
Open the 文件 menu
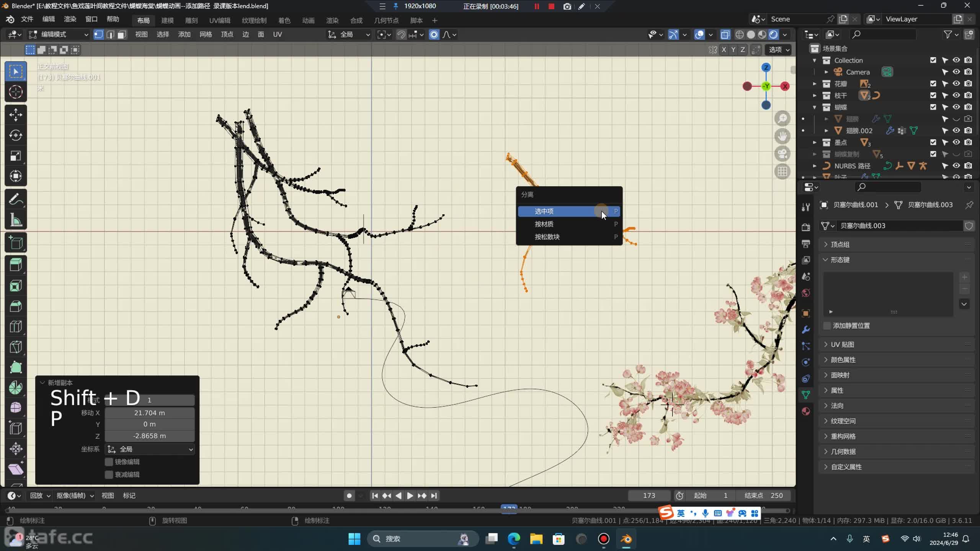[x=27, y=19]
